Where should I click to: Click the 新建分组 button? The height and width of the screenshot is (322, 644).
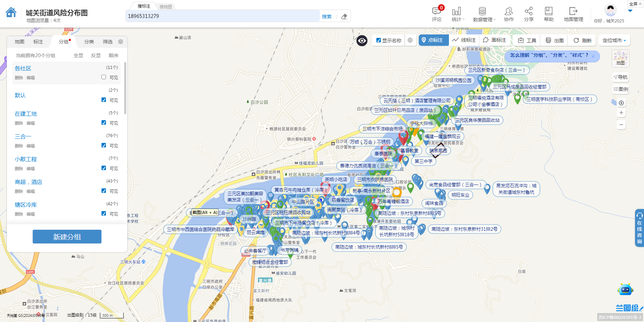click(67, 237)
